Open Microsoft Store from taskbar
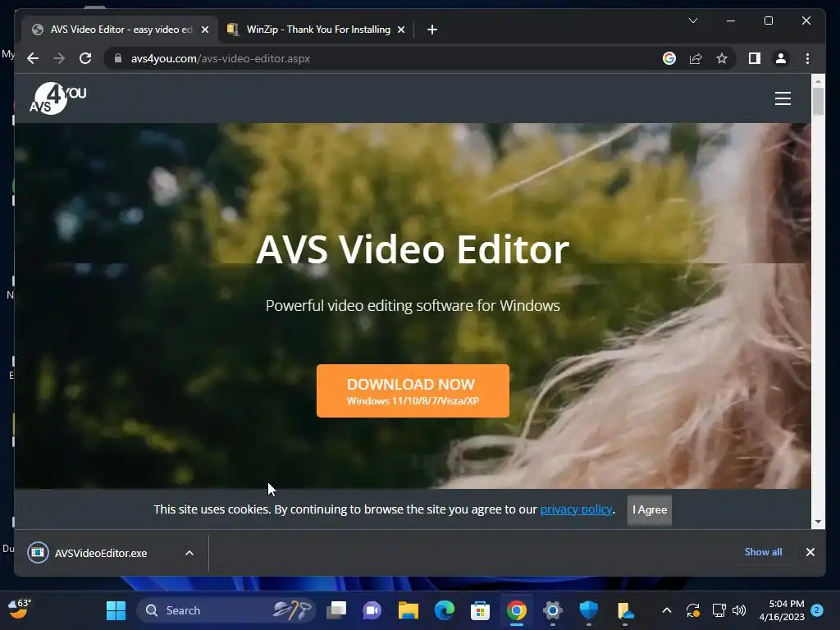This screenshot has width=840, height=630. [480, 610]
